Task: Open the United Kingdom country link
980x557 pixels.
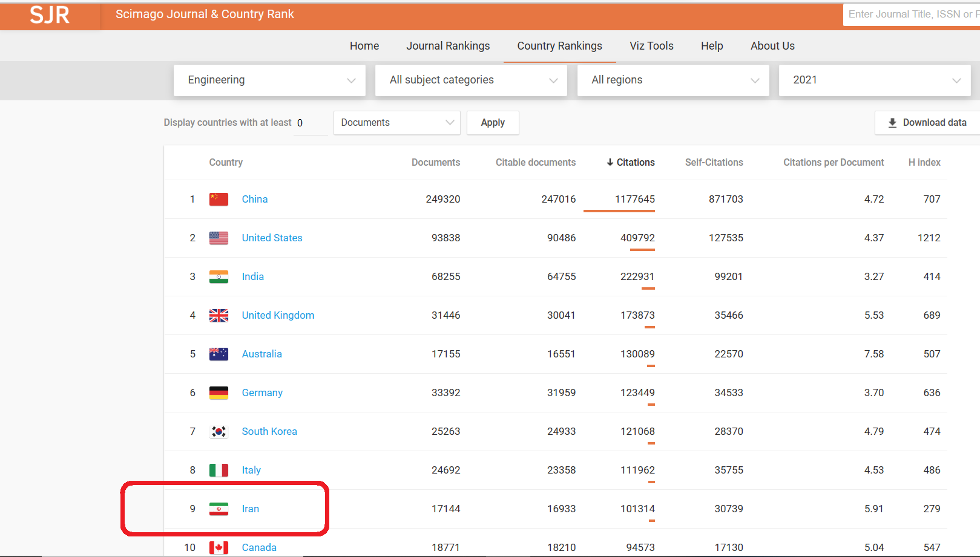Action: (x=278, y=315)
